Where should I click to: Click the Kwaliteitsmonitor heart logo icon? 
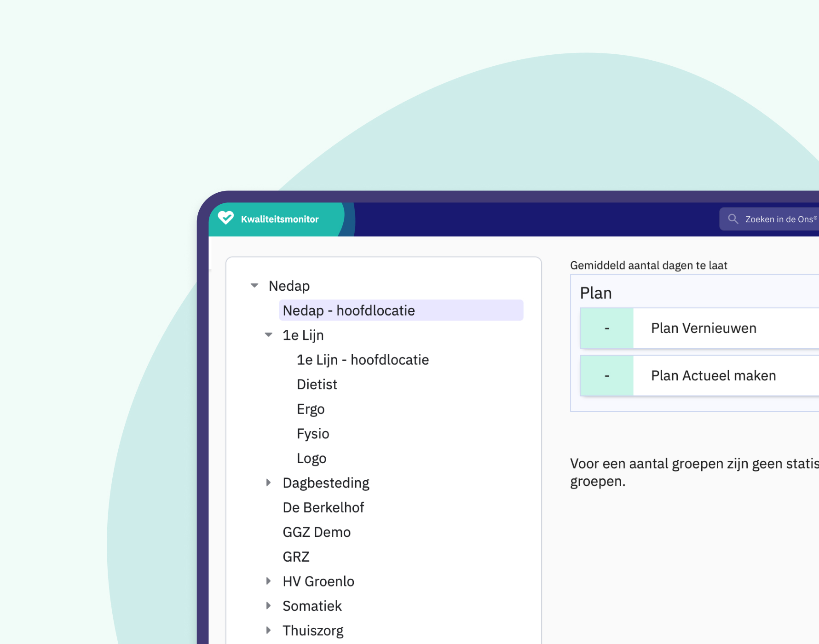[x=225, y=218]
